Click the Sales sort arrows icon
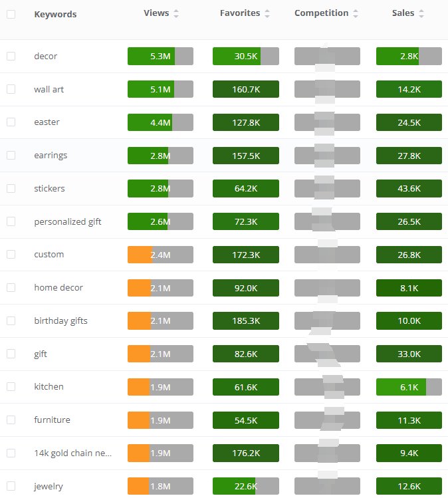448x498 pixels. 421,14
